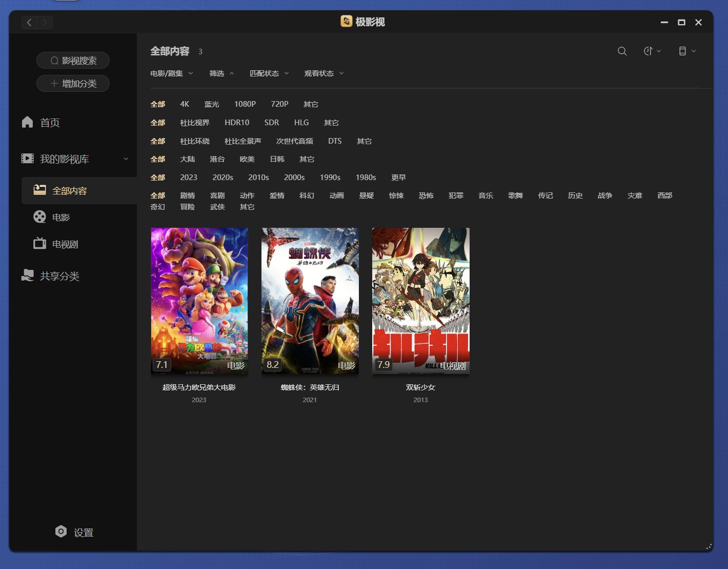Filter genre by 武侠
Screen dimensions: 728x569
click(x=217, y=207)
